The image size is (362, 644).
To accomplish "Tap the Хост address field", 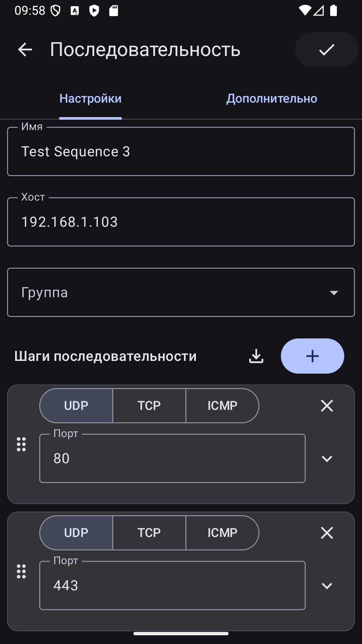I will pyautogui.click(x=181, y=222).
